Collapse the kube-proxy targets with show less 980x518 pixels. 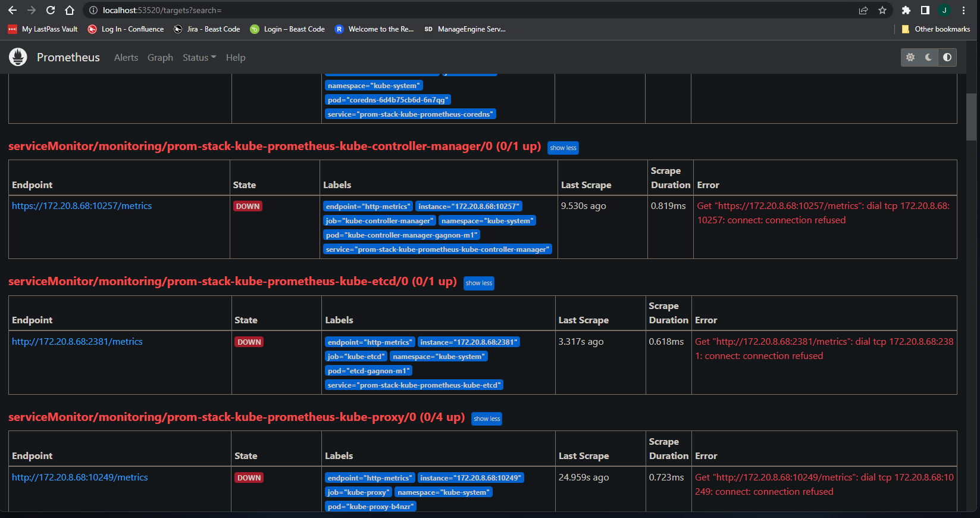pyautogui.click(x=487, y=419)
